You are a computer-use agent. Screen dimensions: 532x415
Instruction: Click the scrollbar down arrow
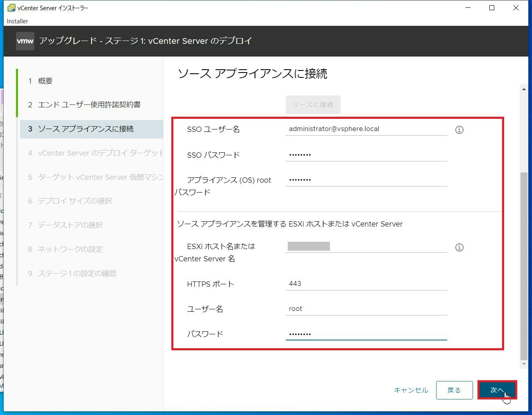[x=524, y=364]
